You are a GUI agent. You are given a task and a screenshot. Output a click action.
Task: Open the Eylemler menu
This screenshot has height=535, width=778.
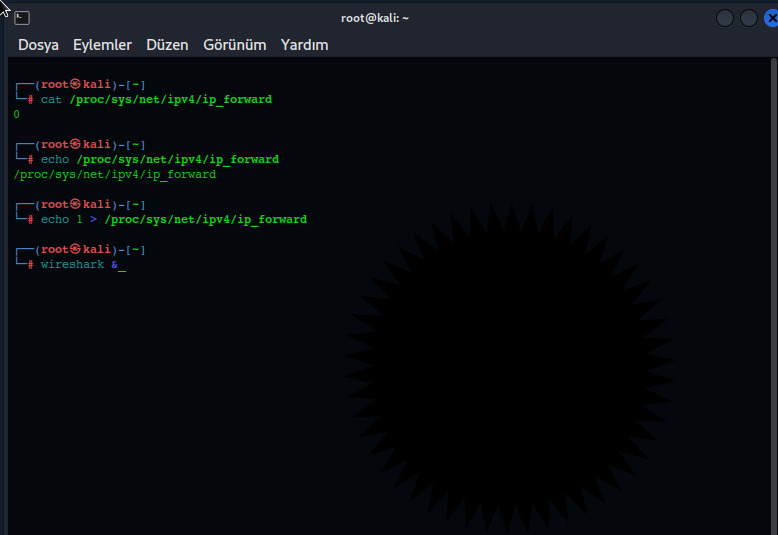(x=102, y=45)
